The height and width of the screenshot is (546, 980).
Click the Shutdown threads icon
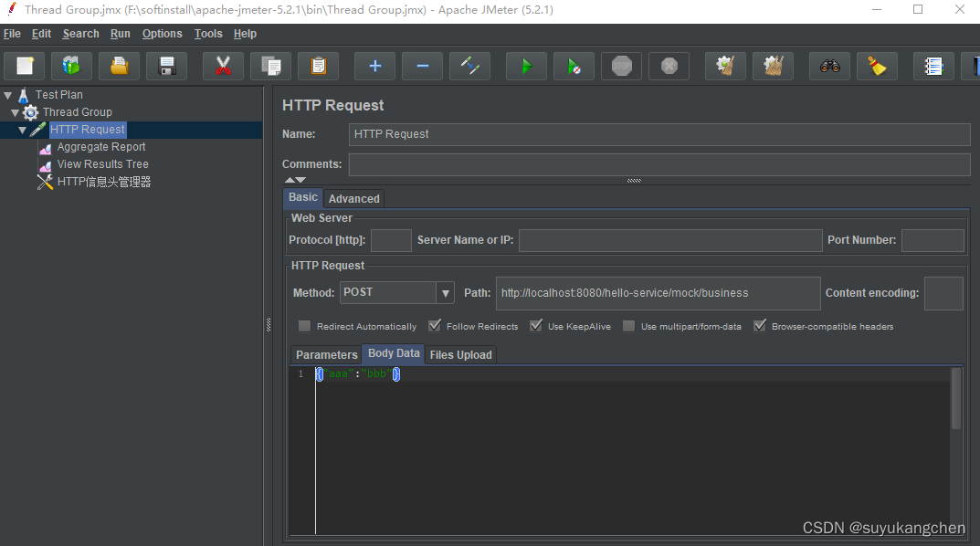669,67
